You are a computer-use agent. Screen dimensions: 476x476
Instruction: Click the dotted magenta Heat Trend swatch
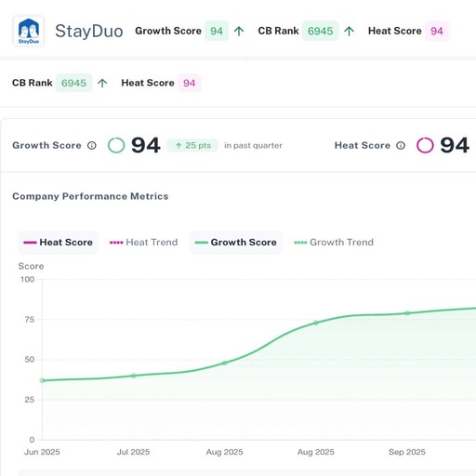point(116,243)
